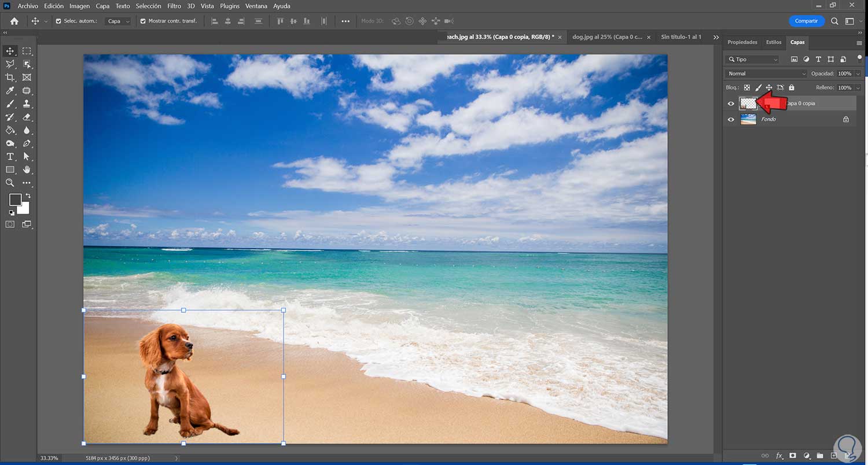Activate the Zoom magnifier tool
Viewport: 868px width, 465px height.
point(10,183)
